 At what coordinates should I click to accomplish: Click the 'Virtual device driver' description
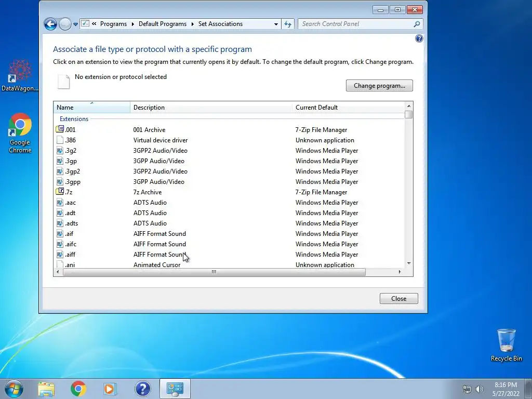pyautogui.click(x=161, y=140)
